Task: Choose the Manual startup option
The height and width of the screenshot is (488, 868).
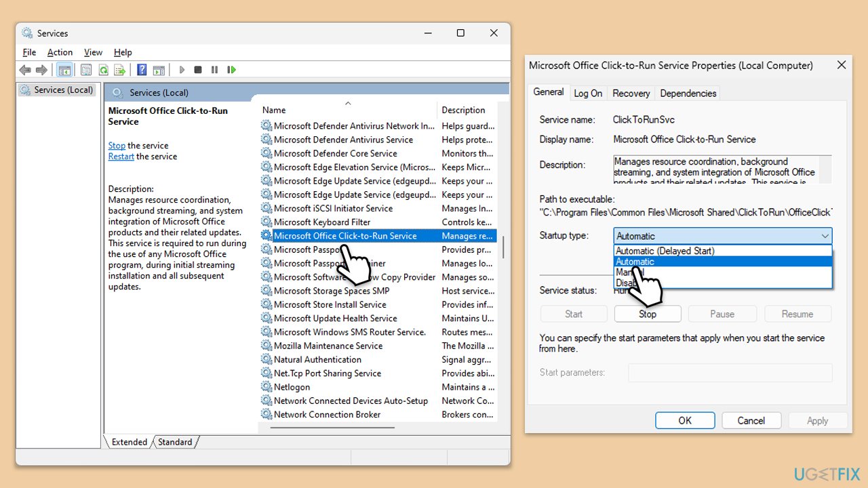Action: coord(723,272)
